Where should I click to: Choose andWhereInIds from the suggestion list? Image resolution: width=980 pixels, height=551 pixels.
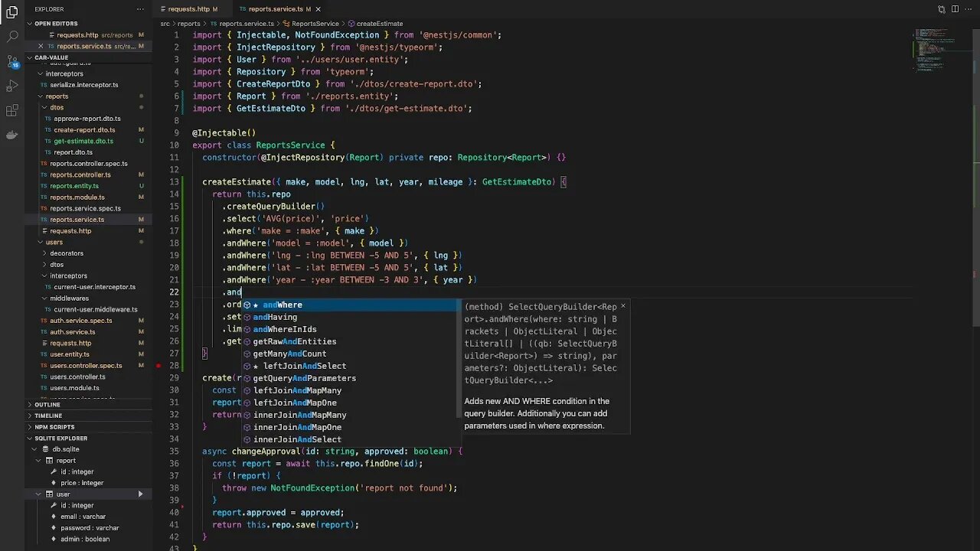tap(351, 329)
